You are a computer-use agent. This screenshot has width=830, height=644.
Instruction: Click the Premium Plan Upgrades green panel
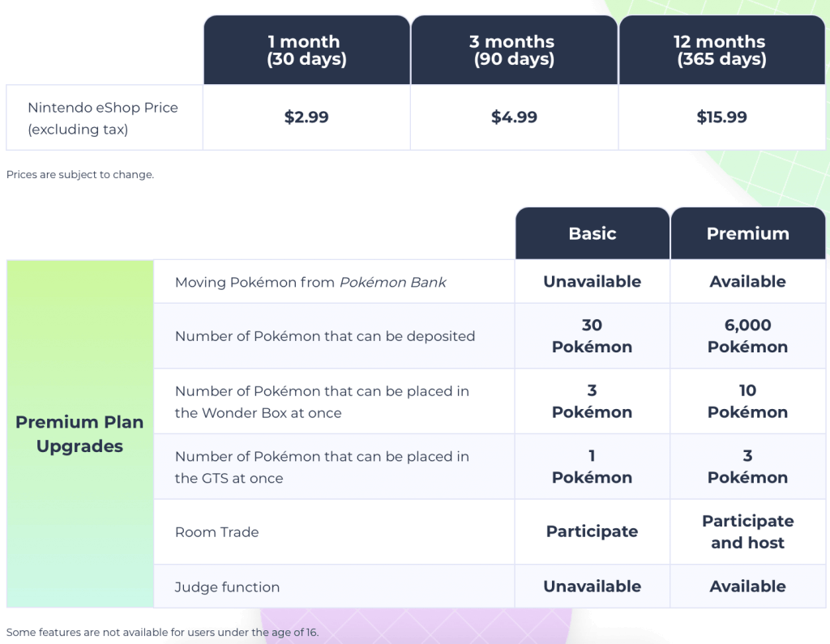tap(80, 434)
